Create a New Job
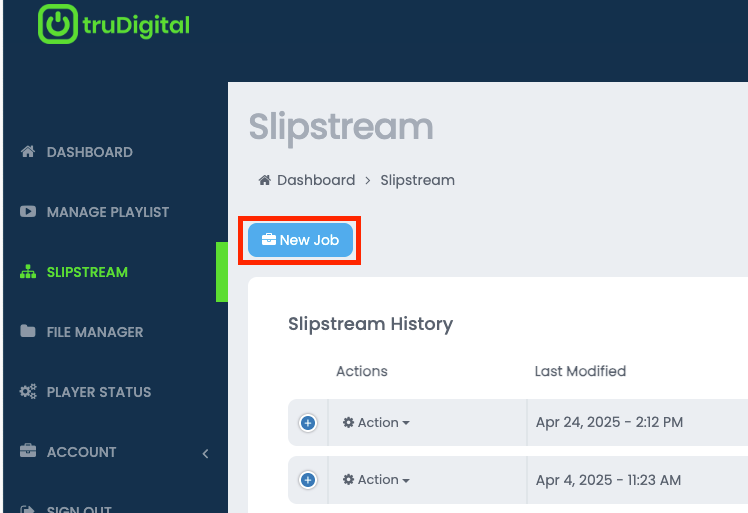Screen dimensions: 748x513 click(x=300, y=240)
